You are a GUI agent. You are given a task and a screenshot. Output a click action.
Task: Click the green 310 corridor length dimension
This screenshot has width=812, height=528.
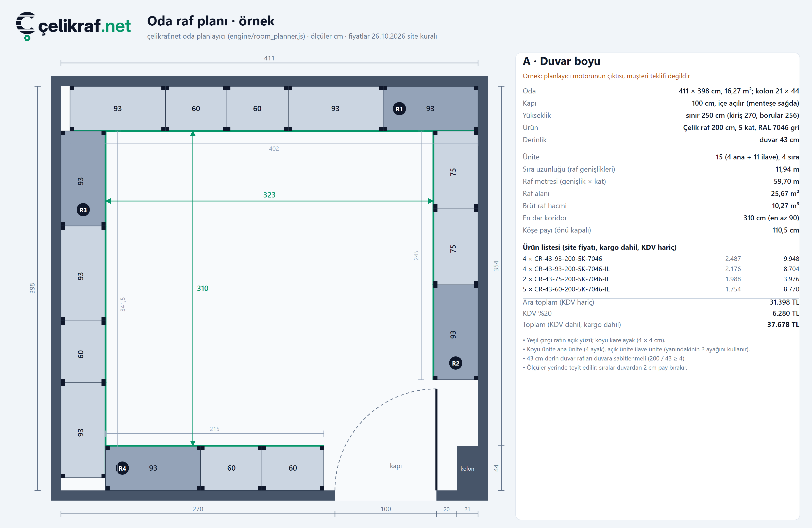pyautogui.click(x=203, y=288)
